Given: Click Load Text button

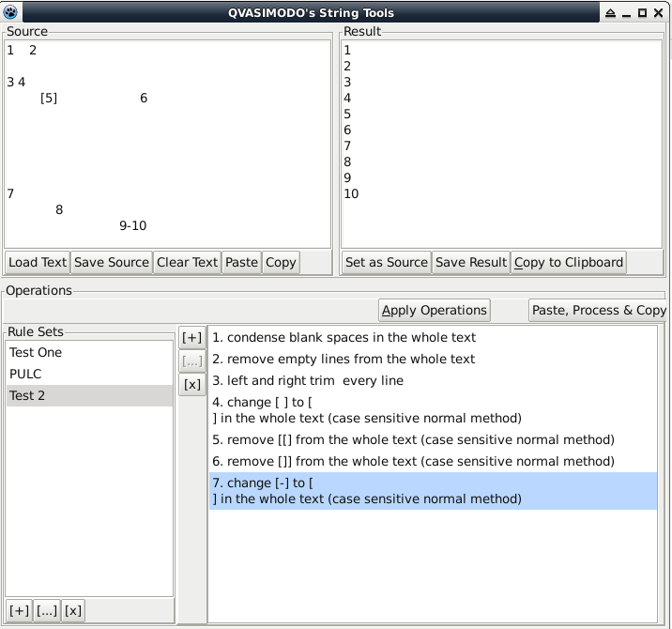Looking at the screenshot, I should 38,262.
